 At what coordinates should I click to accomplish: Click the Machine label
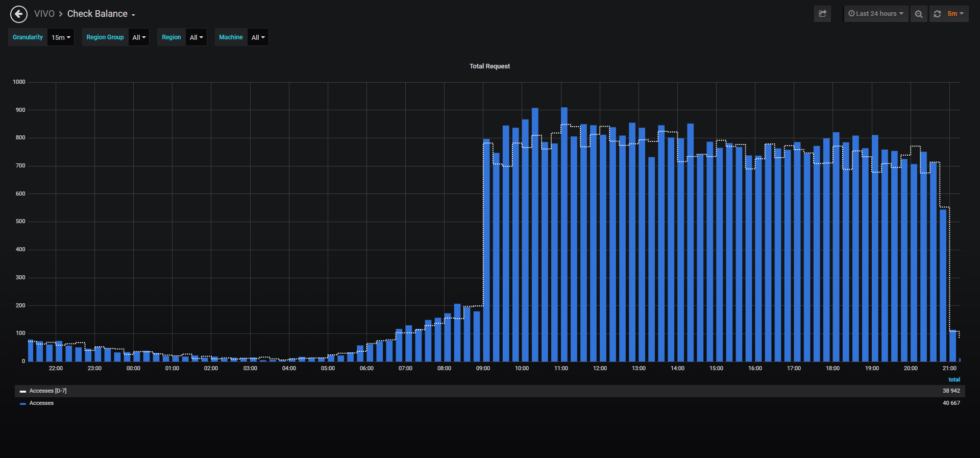231,37
